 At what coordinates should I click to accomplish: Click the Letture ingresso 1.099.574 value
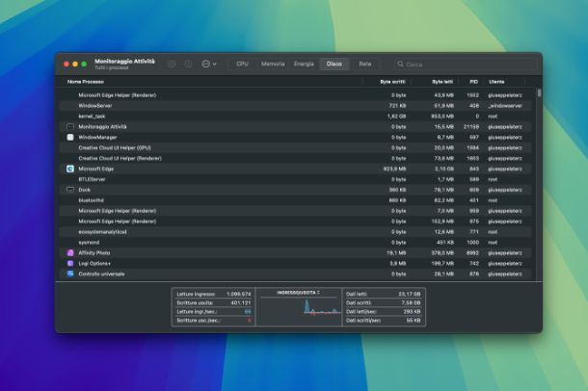[239, 294]
